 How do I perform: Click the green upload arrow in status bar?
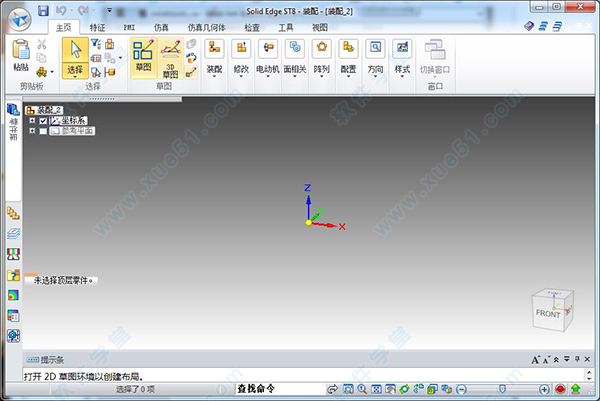[576, 390]
